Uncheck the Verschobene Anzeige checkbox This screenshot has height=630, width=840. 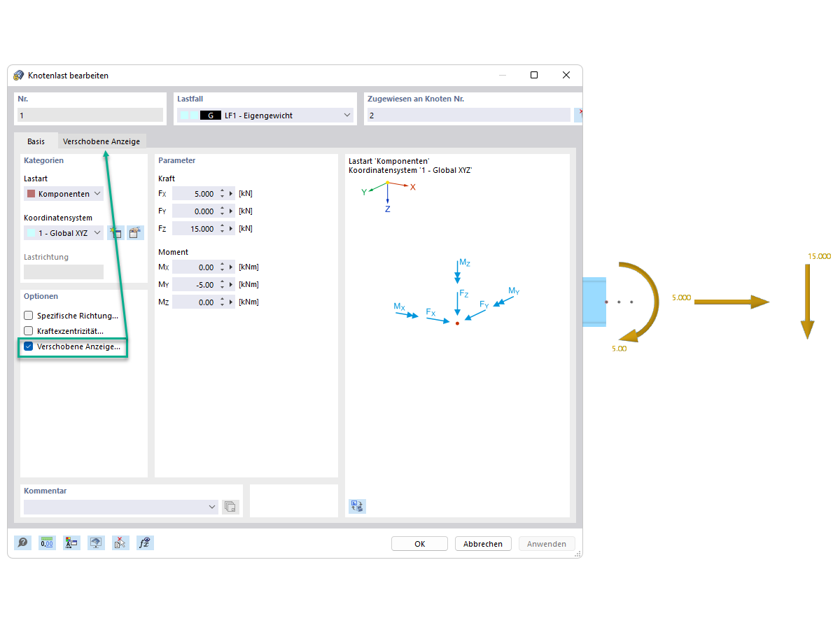29,346
